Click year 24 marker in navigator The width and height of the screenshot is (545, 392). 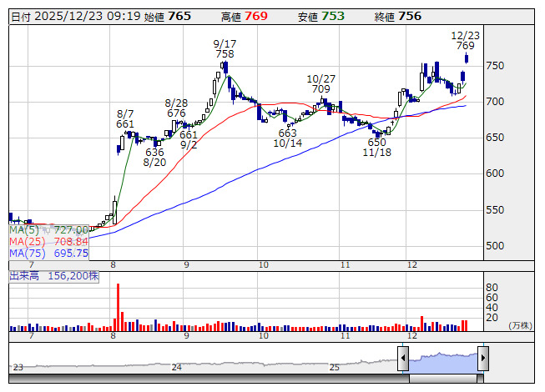pos(177,367)
